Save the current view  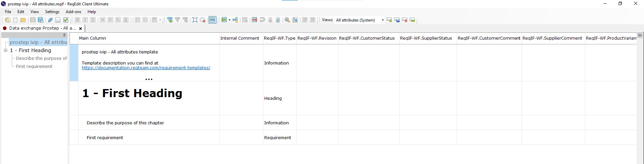397,20
